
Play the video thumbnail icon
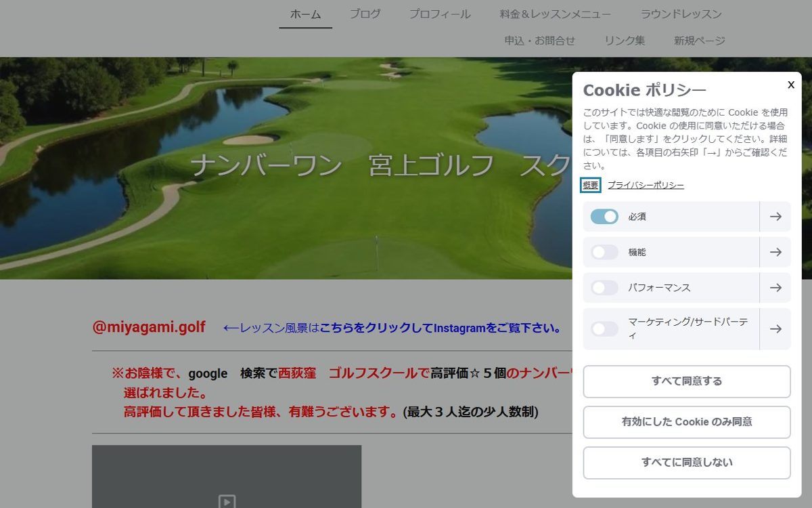(227, 501)
